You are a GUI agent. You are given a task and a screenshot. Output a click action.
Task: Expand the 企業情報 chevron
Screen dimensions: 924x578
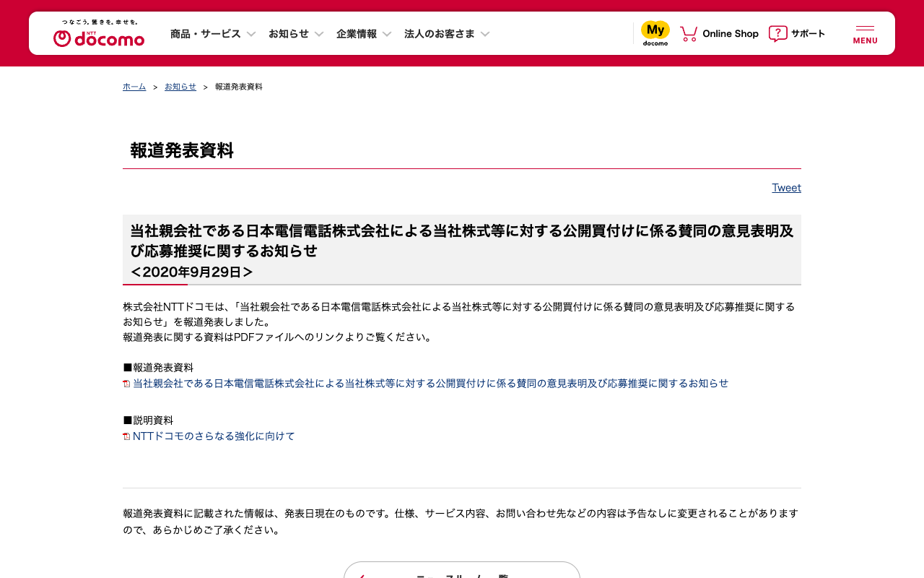point(387,34)
